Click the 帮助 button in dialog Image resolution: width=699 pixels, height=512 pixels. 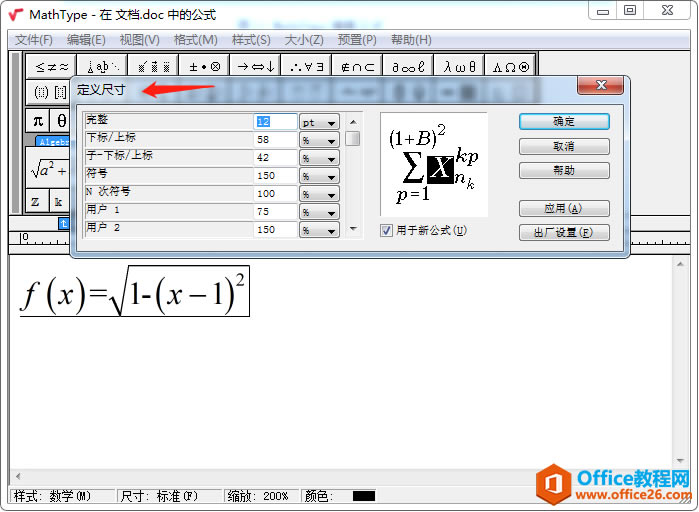click(x=564, y=170)
